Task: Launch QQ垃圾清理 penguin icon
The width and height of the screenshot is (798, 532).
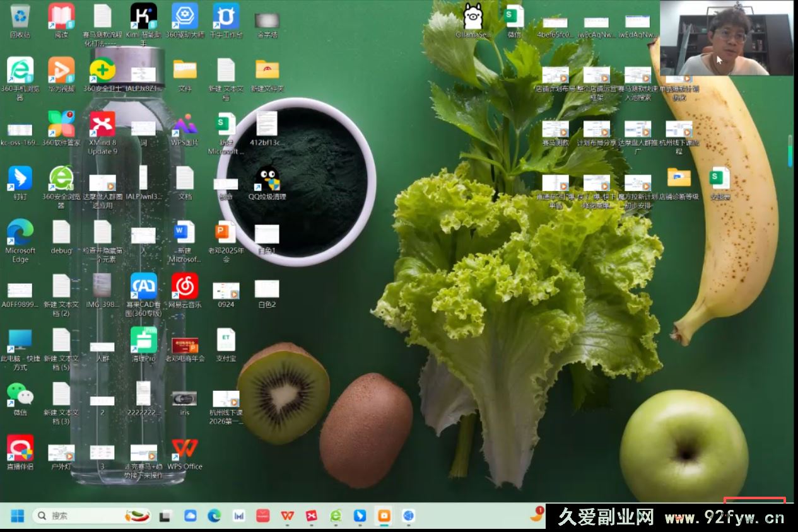Action: tap(267, 179)
